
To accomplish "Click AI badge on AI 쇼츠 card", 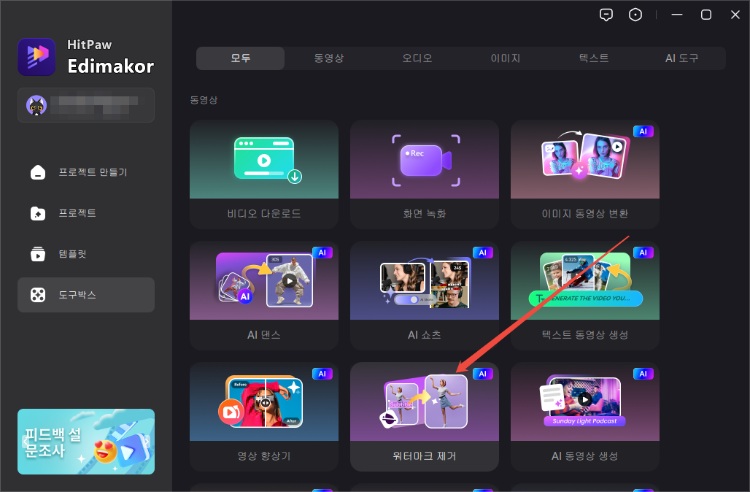I will pos(482,252).
